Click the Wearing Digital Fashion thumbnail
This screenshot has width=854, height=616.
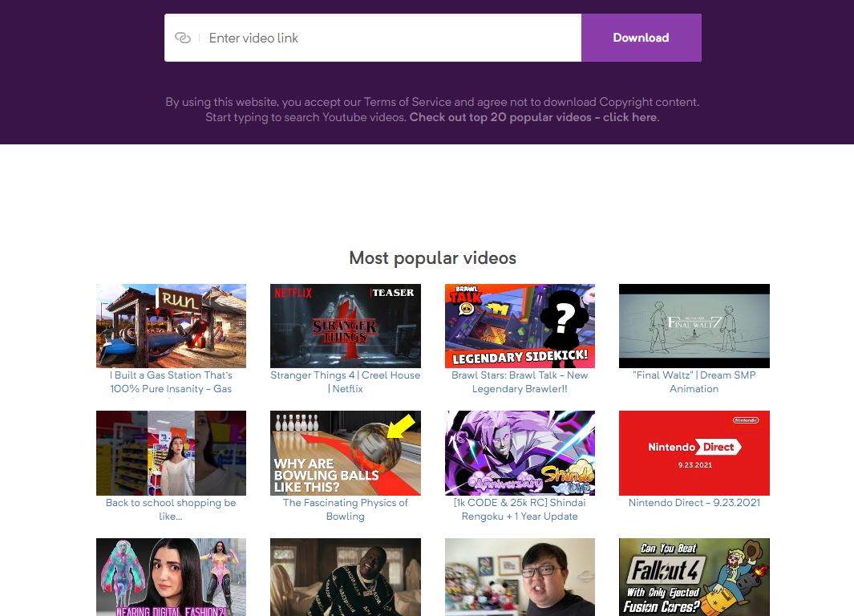[171, 577]
